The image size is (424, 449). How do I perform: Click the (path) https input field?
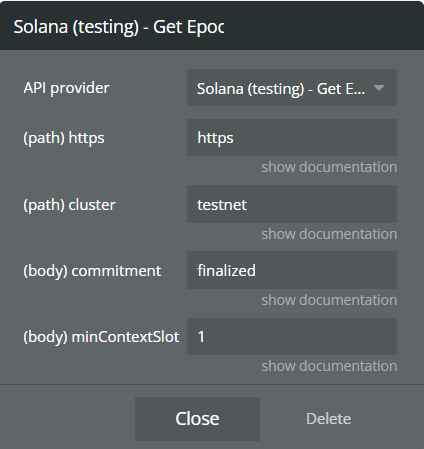(x=292, y=137)
